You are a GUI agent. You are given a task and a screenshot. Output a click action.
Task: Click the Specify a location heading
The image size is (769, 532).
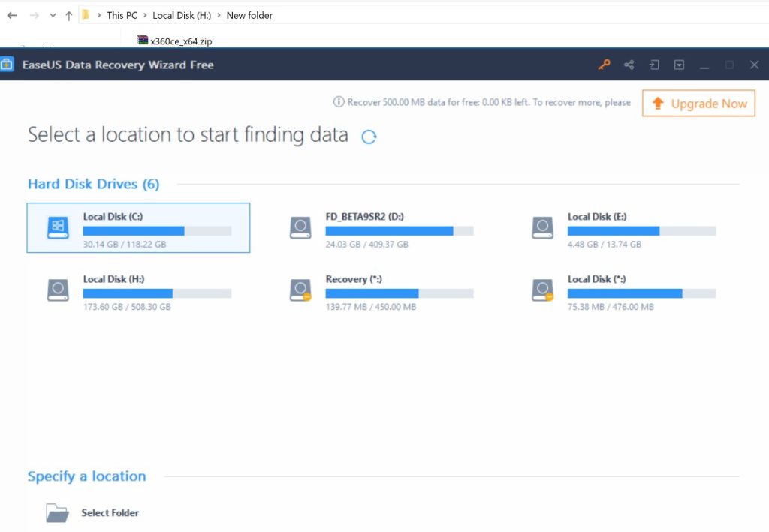(87, 476)
